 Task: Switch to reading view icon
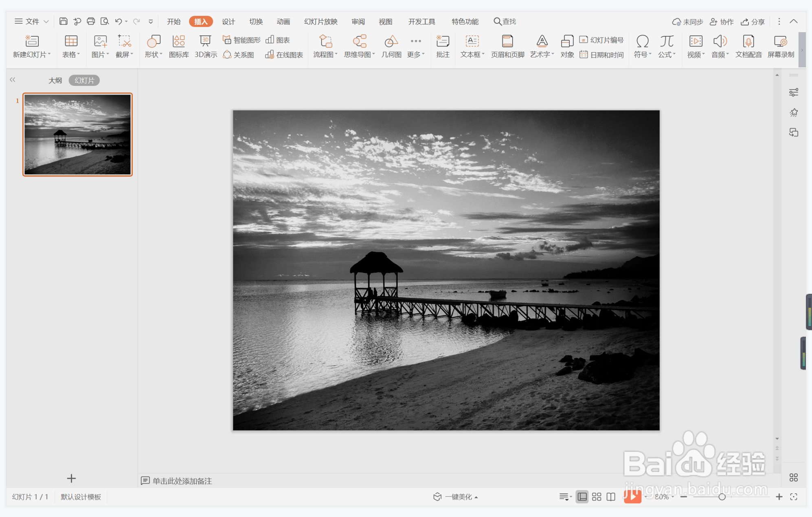611,497
